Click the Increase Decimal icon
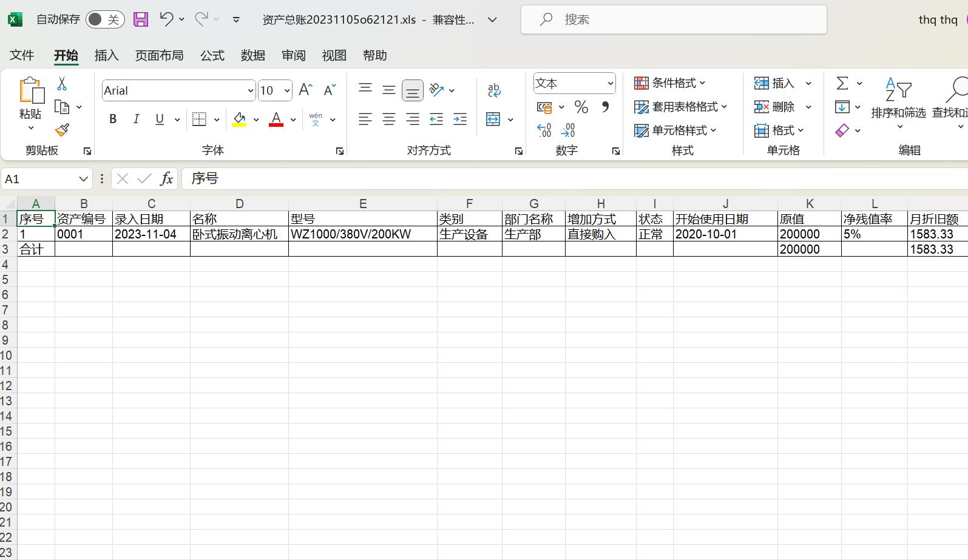The width and height of the screenshot is (968, 560). (544, 130)
